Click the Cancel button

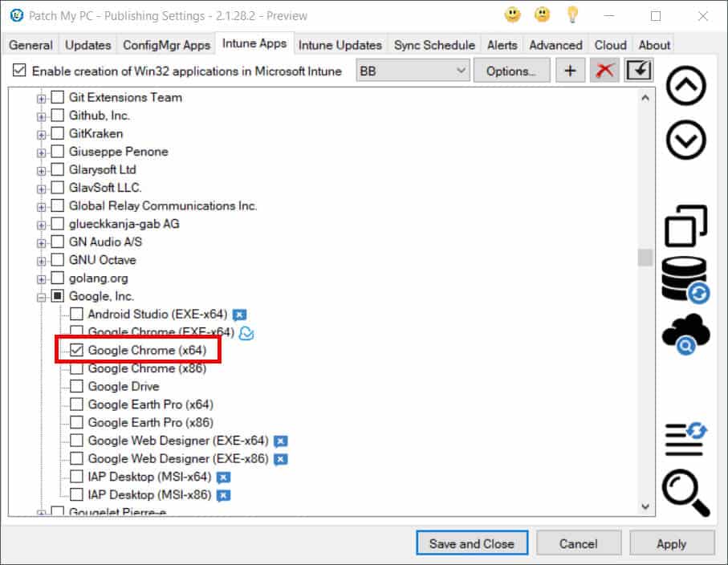[x=579, y=543]
